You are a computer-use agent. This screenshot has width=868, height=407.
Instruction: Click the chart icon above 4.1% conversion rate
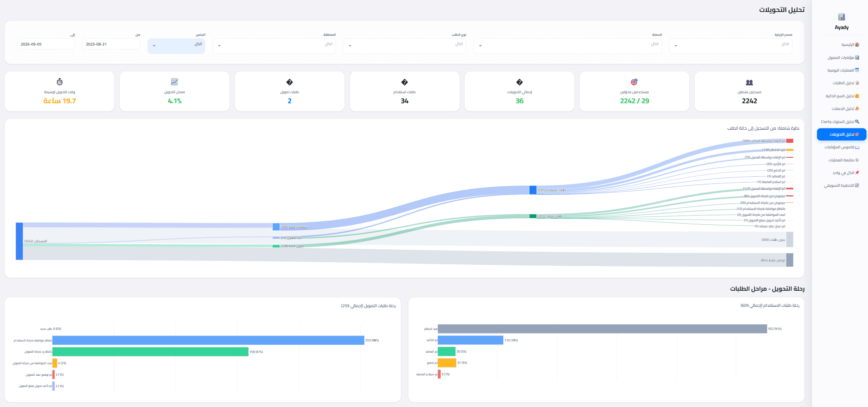pos(174,82)
